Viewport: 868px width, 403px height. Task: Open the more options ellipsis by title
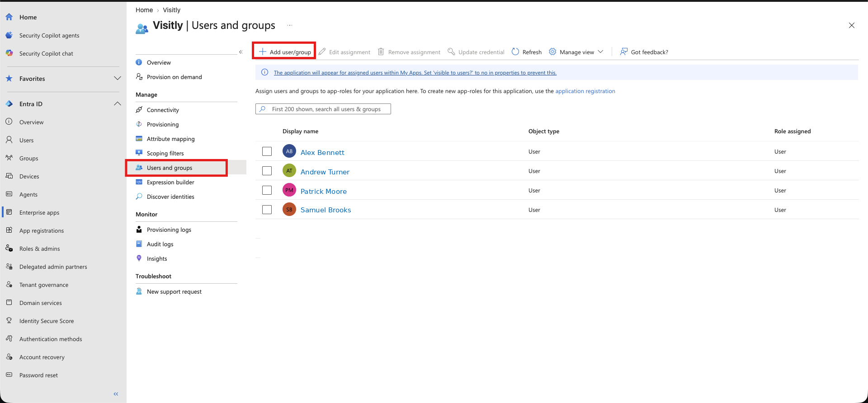(290, 25)
